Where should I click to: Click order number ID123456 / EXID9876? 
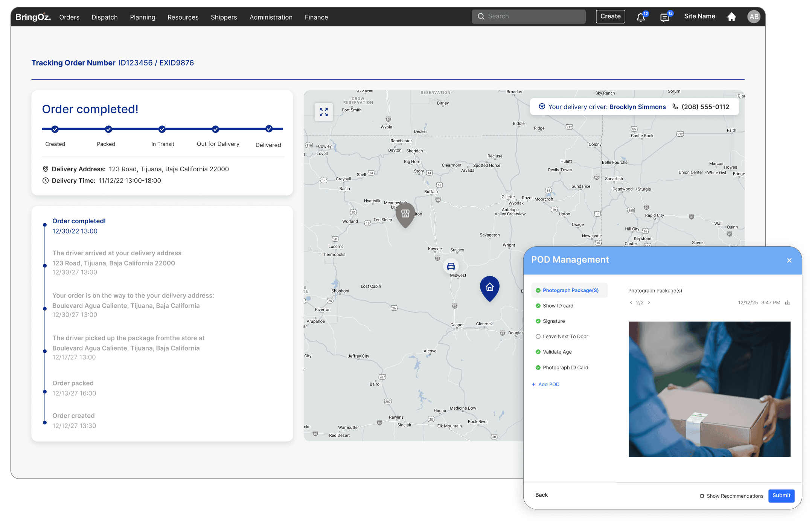click(156, 63)
